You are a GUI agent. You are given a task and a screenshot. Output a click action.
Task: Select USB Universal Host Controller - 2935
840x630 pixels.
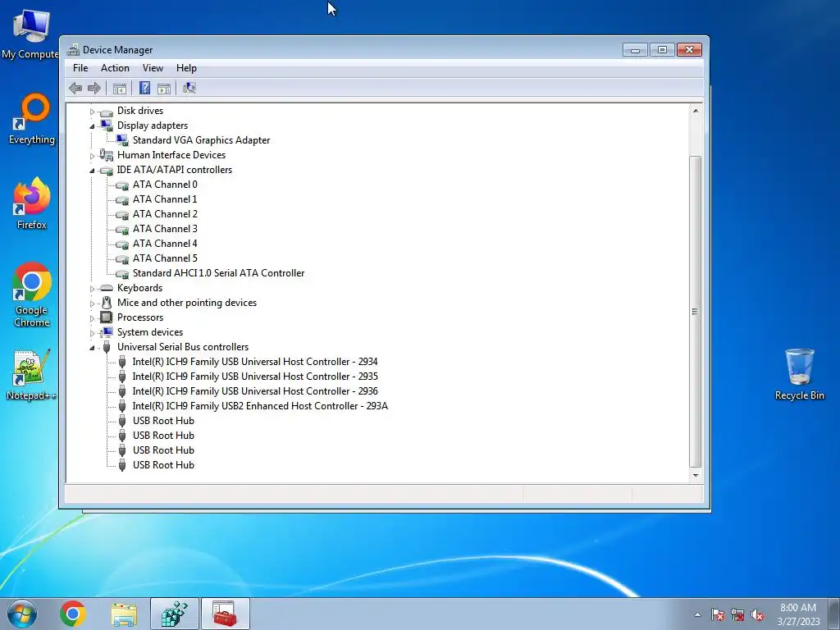click(x=255, y=377)
